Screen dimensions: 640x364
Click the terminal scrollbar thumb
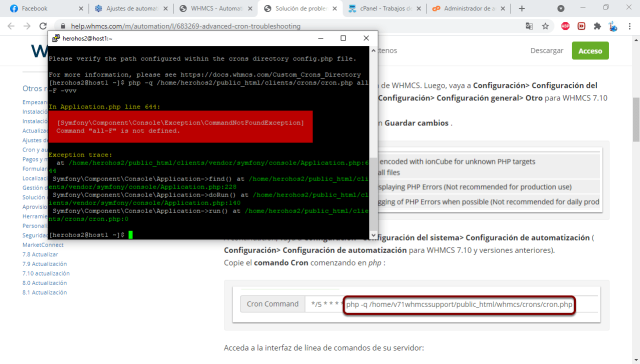pos(373,194)
